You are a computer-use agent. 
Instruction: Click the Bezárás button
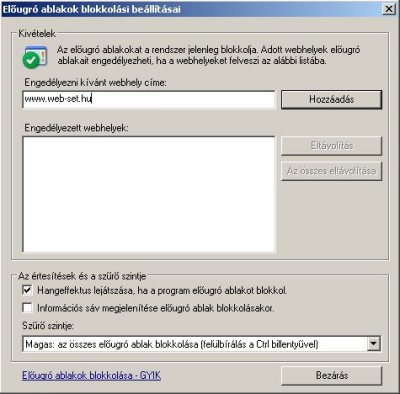tap(331, 376)
